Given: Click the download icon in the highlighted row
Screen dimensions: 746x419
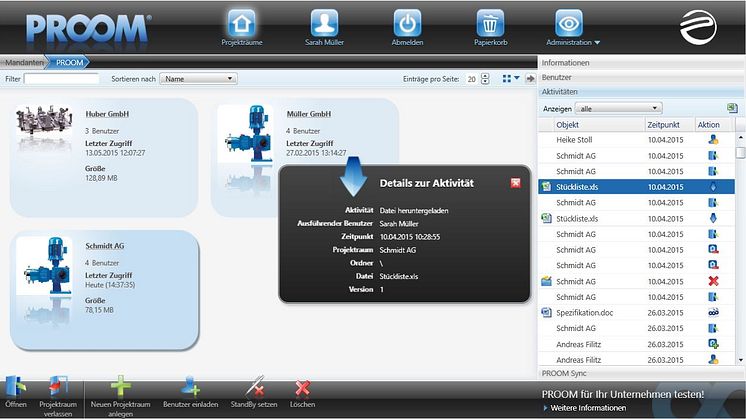Looking at the screenshot, I should (x=713, y=187).
